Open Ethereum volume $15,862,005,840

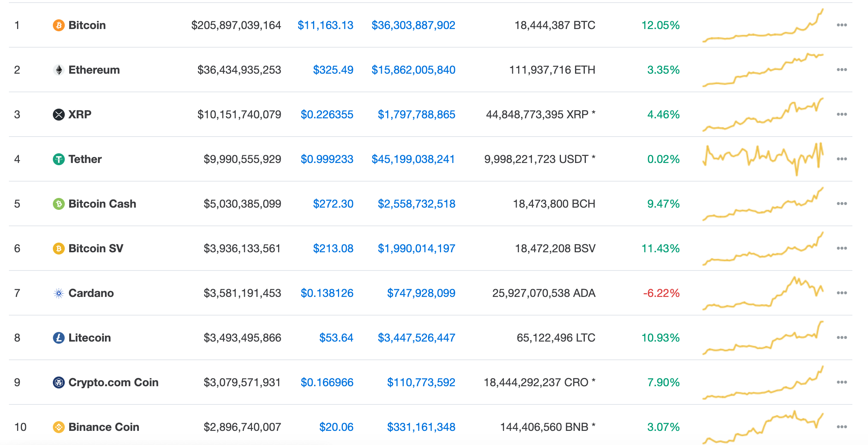(413, 70)
